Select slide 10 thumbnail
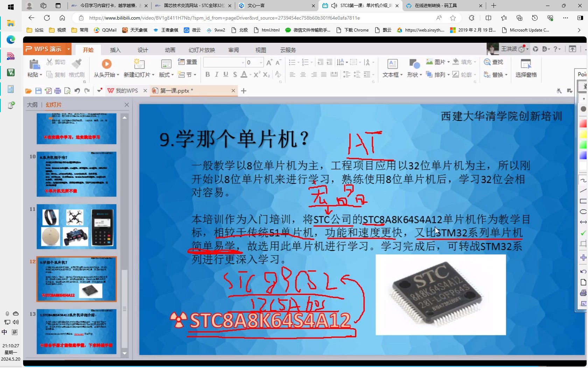Viewport: 588px width, 368px height. tap(76, 174)
